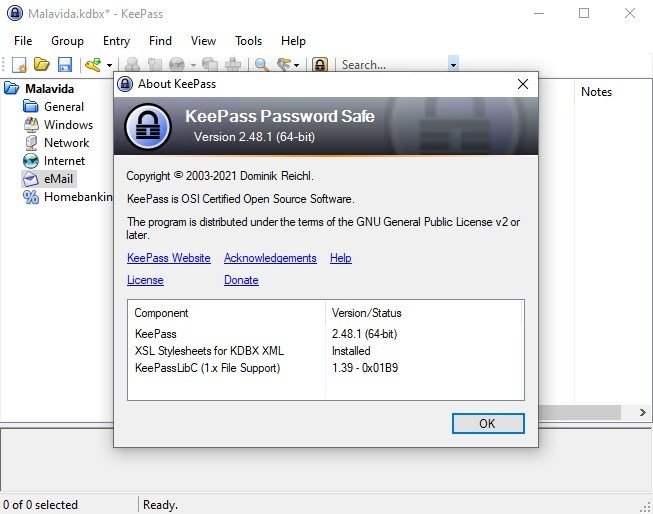
Task: Open the License link
Action: click(145, 280)
